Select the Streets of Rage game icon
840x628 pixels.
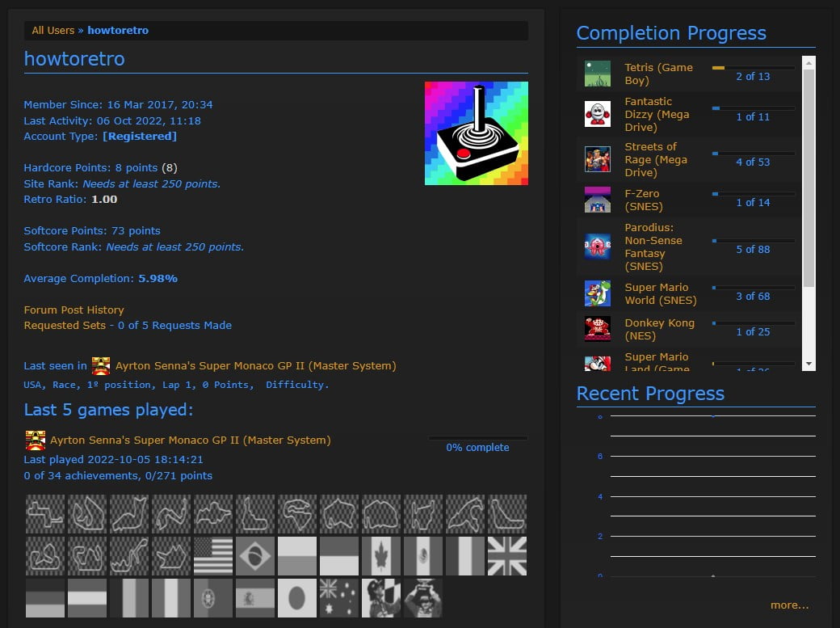click(598, 159)
